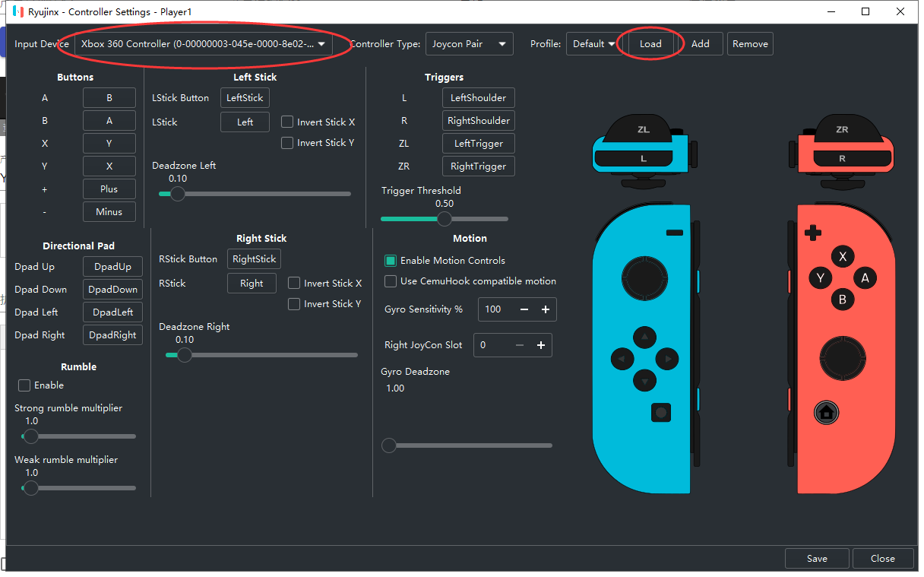Enable the Rumble checkbox
The width and height of the screenshot is (924, 577).
pyautogui.click(x=24, y=385)
